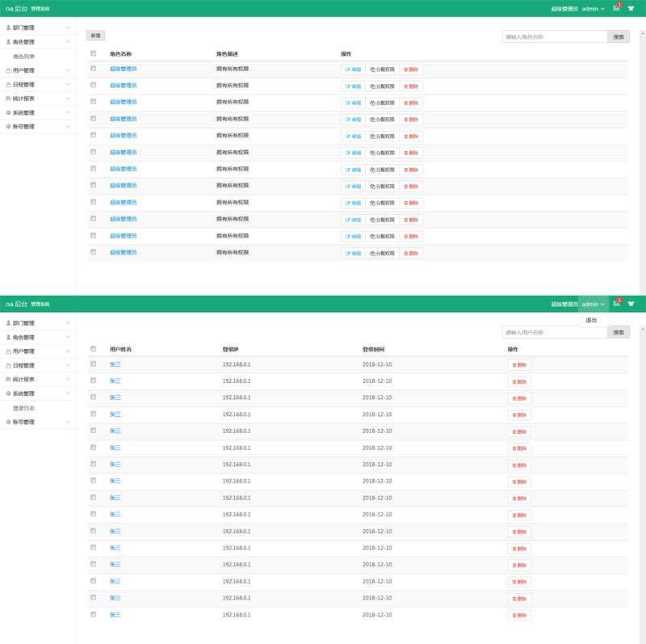
Task: Open admin dropdown above the role list
Action: (594, 8)
